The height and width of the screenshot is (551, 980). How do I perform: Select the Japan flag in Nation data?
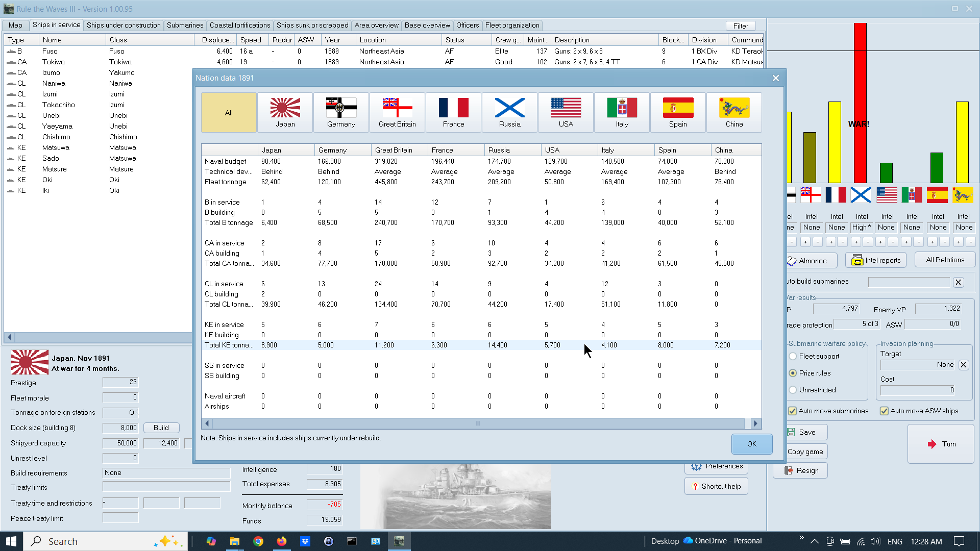coord(285,112)
